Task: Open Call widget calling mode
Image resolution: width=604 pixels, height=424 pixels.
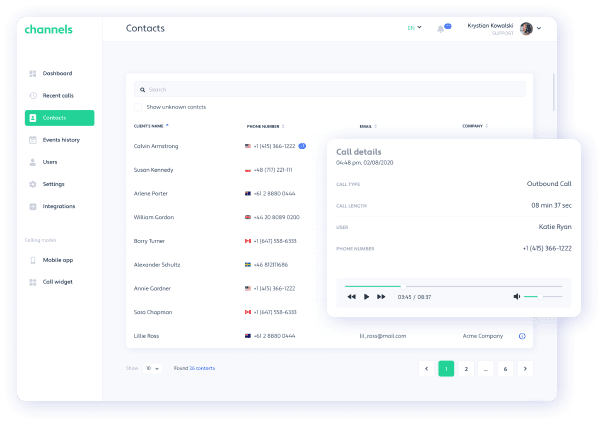Action: (57, 282)
